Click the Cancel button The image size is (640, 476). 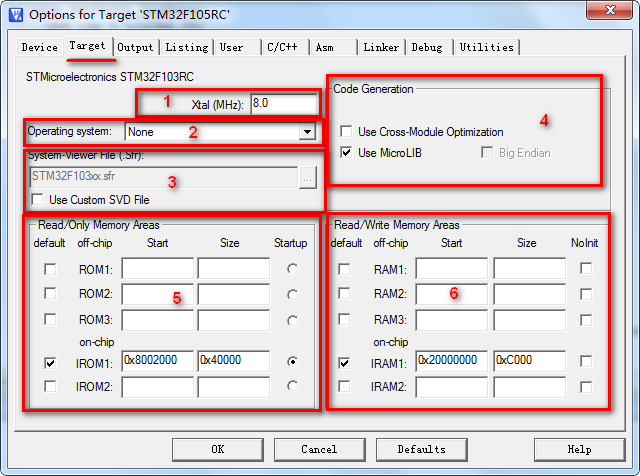pos(319,449)
